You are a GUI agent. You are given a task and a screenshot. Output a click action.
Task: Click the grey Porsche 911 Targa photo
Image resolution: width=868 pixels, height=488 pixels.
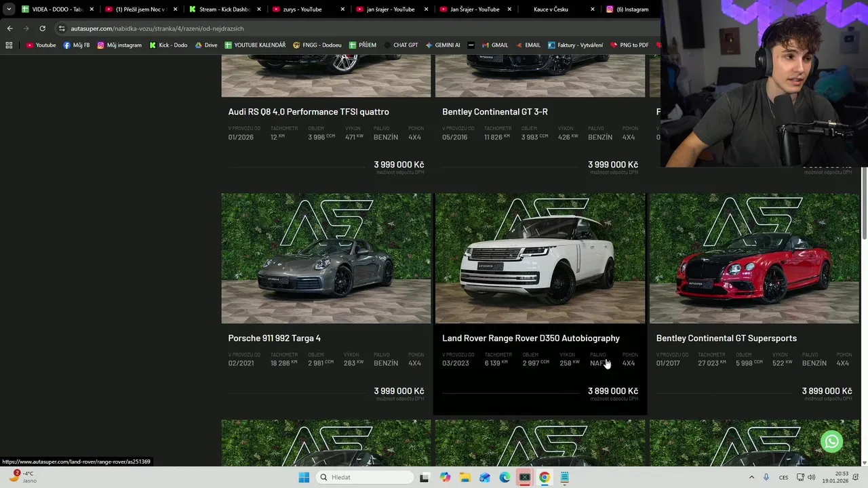click(326, 258)
